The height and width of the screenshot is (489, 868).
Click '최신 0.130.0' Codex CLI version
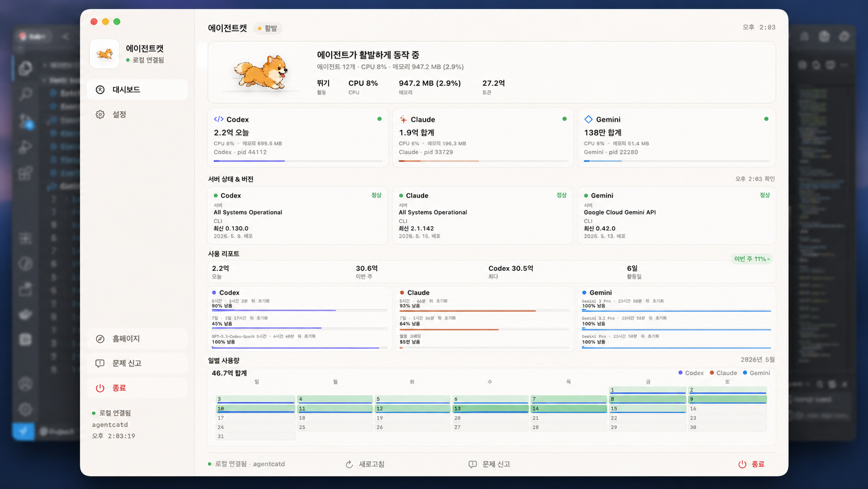point(231,228)
